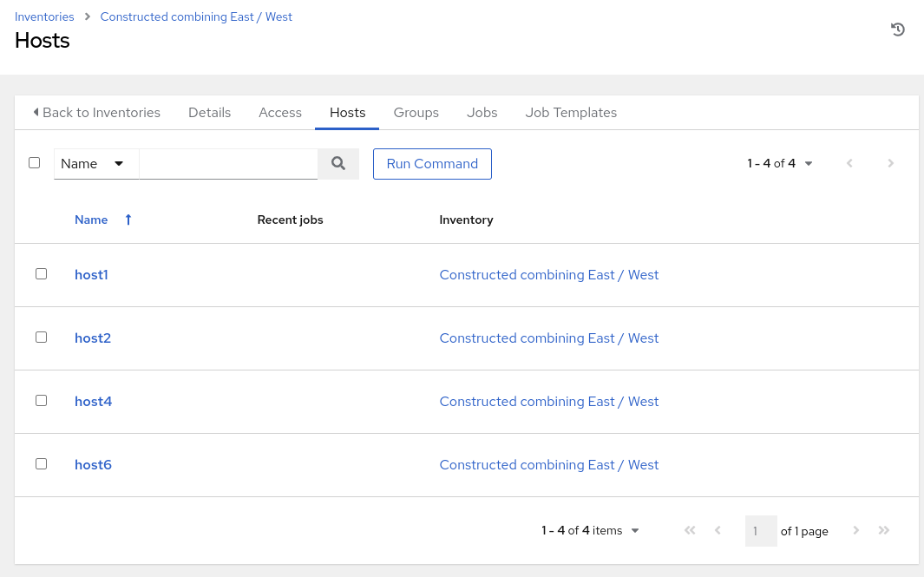Open the Job Templates tab
Viewport: 924px width, 577px height.
pyautogui.click(x=571, y=113)
